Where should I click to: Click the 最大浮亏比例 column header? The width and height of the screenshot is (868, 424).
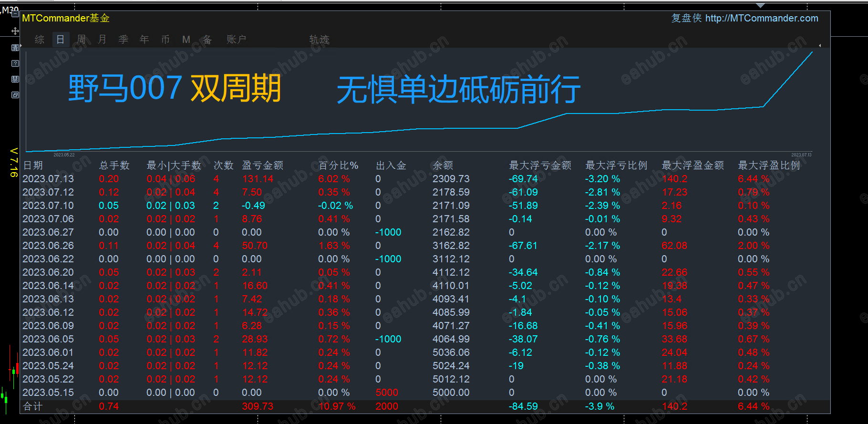pyautogui.click(x=617, y=165)
